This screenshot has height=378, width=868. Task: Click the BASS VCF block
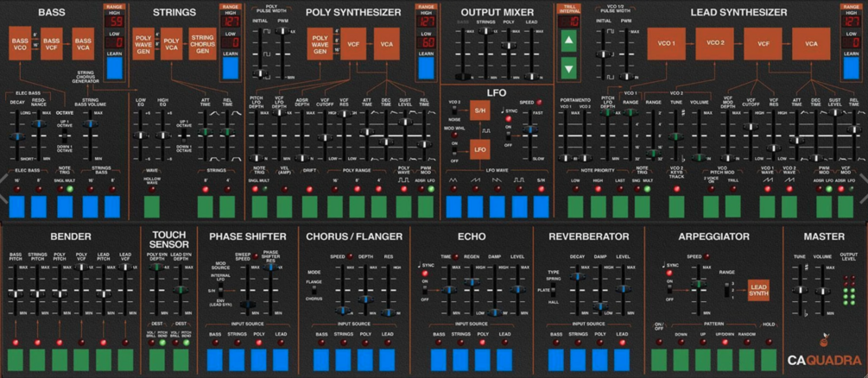coord(52,44)
